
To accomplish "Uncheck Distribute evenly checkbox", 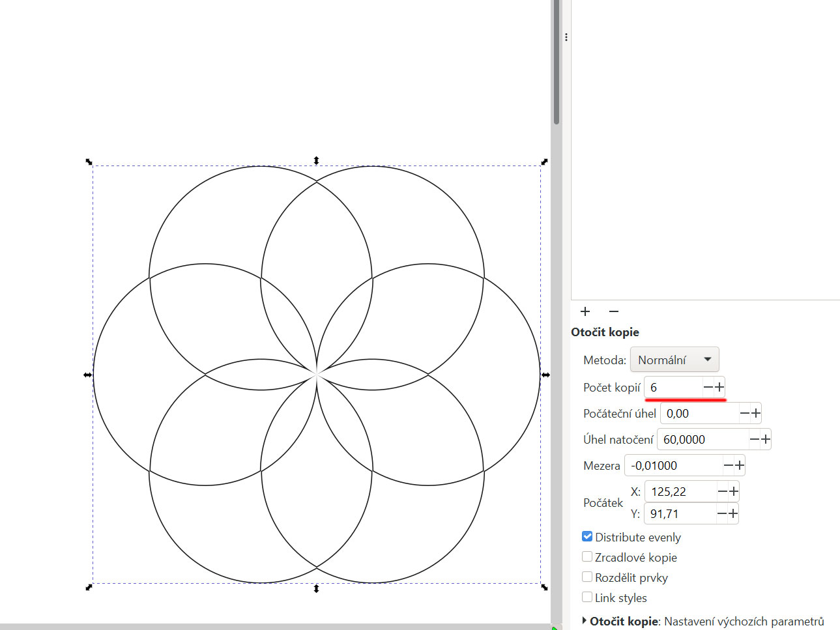I will pyautogui.click(x=587, y=537).
